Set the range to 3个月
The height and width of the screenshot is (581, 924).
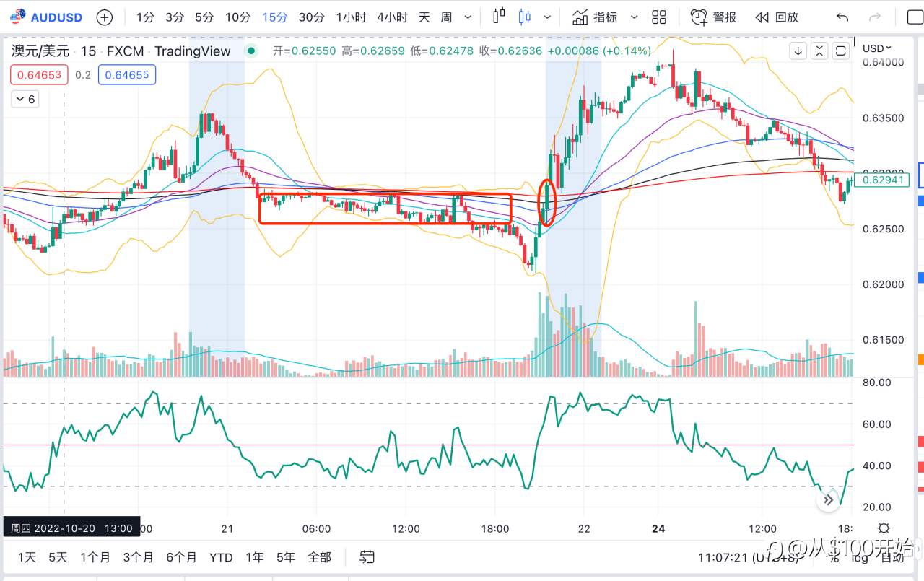click(138, 557)
